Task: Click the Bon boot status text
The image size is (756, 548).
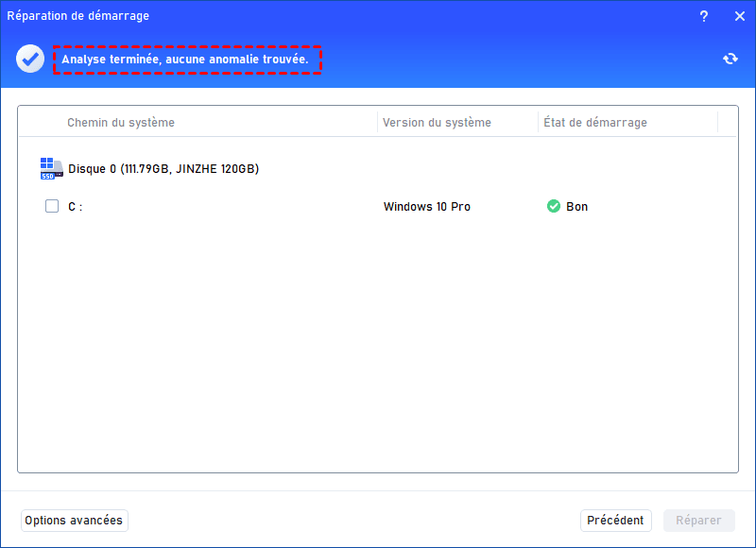Action: point(576,207)
